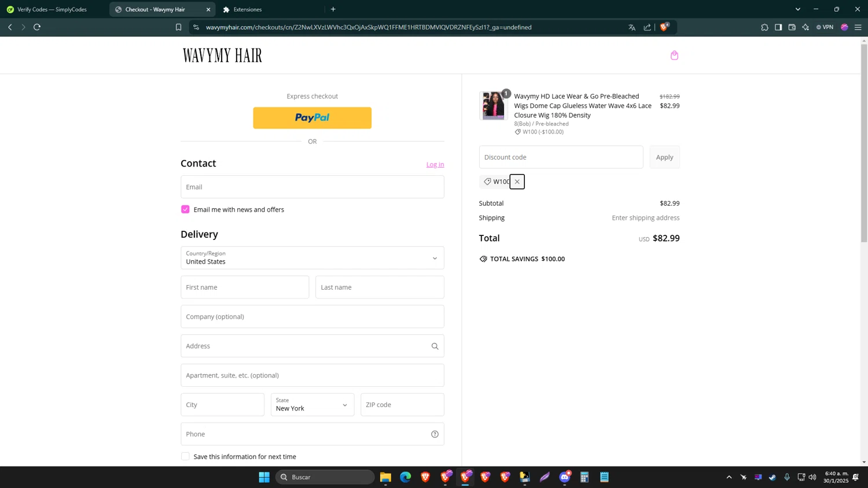The height and width of the screenshot is (488, 868).
Task: Uncheck Email me with news and offers
Action: [185, 209]
